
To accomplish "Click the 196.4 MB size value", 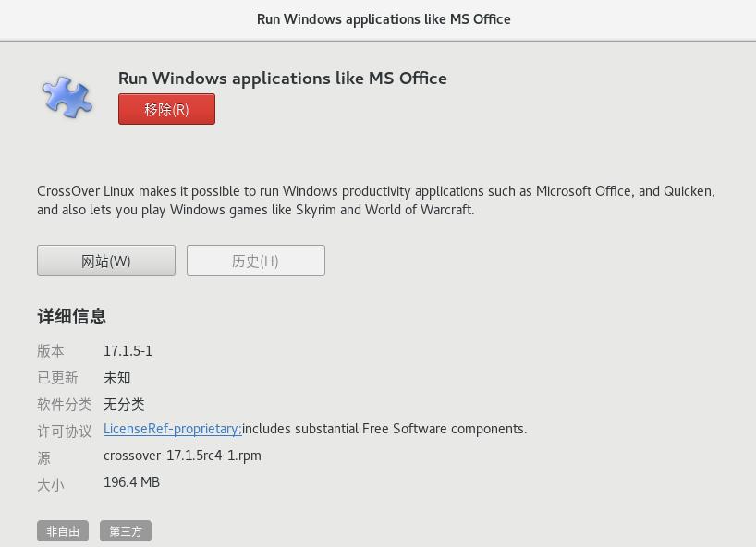I will [x=131, y=482].
